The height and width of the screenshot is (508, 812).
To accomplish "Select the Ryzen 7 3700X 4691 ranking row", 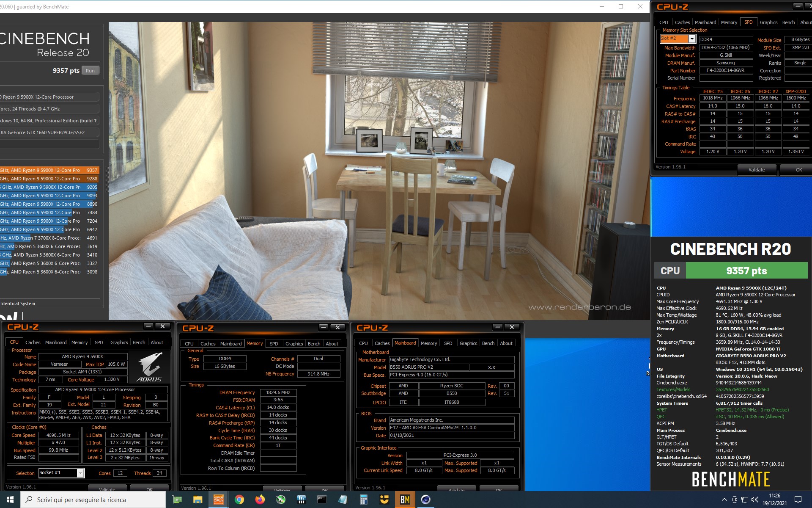I will click(49, 238).
